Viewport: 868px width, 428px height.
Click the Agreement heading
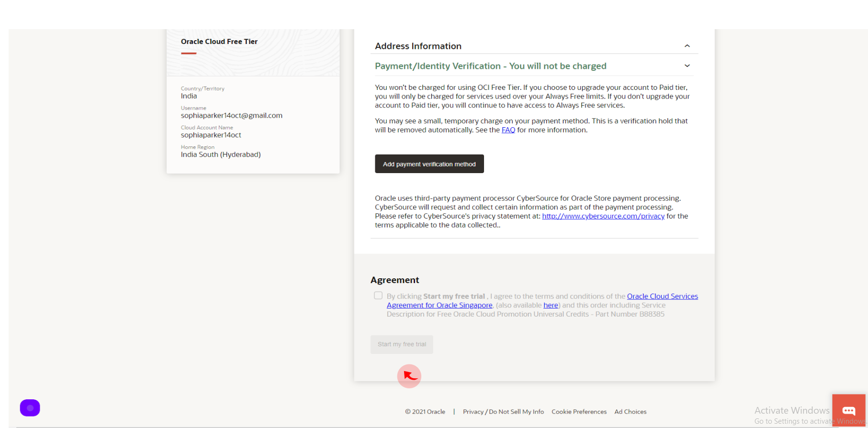click(395, 280)
